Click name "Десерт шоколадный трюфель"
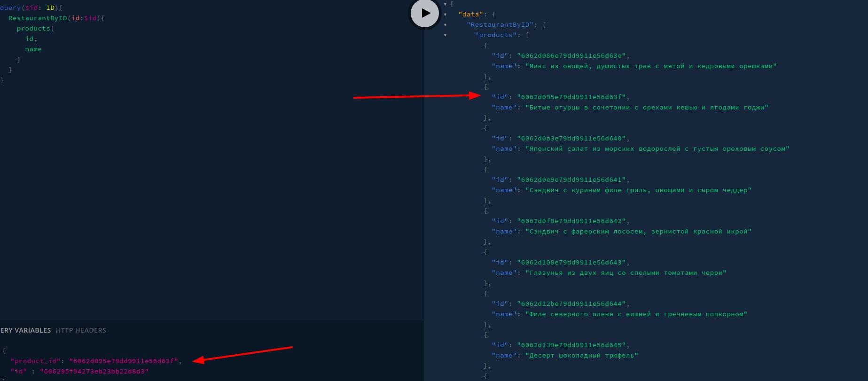868x381 pixels. 582,356
